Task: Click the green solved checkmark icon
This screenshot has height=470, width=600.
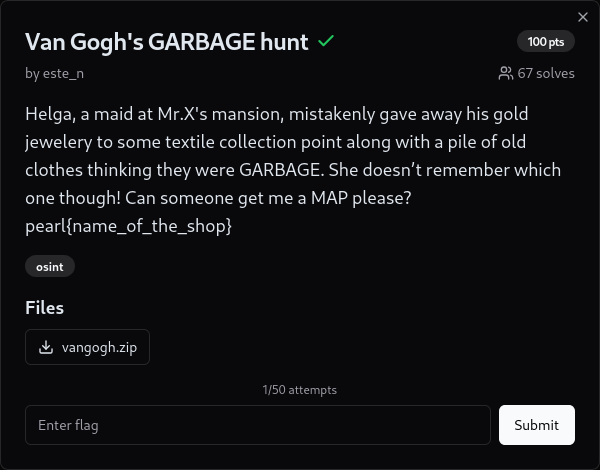Action: (326, 41)
